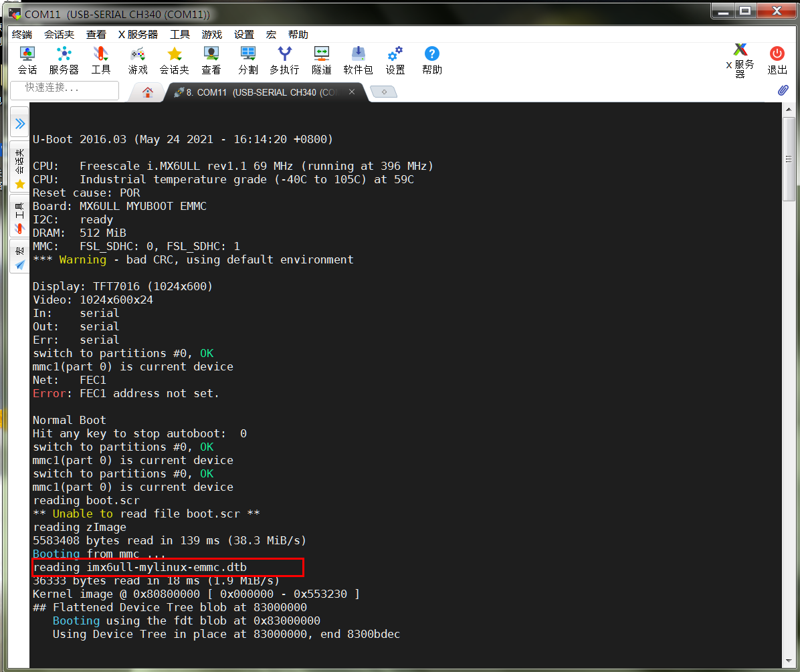This screenshot has height=672, width=800.
Task: Open the 终端 (Terminal) menu
Action: point(22,34)
